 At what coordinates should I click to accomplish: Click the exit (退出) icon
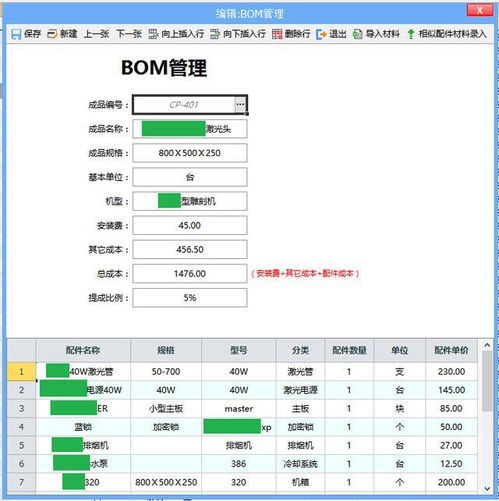point(321,34)
